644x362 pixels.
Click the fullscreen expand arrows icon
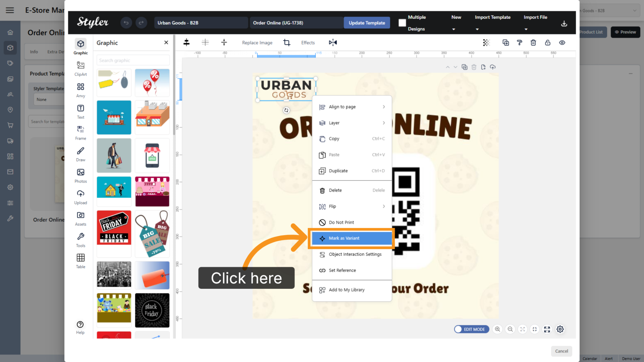pos(547,329)
